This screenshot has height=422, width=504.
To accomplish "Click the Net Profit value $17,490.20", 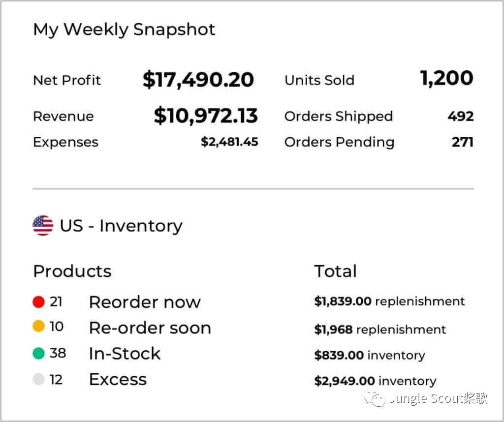I will click(x=198, y=80).
